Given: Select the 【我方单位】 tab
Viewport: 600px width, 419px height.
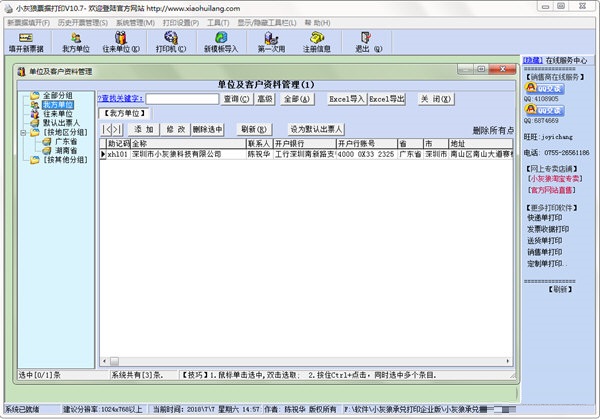Looking at the screenshot, I should click(125, 113).
